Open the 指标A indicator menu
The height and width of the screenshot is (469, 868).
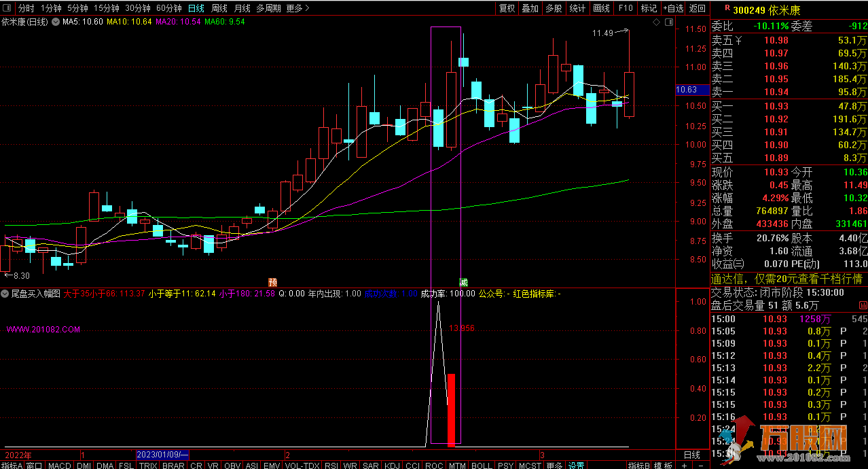pyautogui.click(x=12, y=465)
